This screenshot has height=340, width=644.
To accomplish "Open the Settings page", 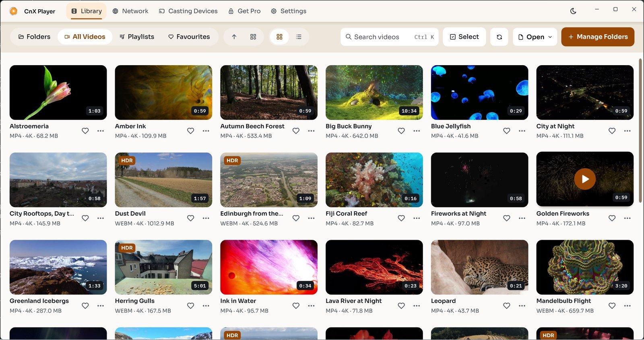I will click(289, 11).
